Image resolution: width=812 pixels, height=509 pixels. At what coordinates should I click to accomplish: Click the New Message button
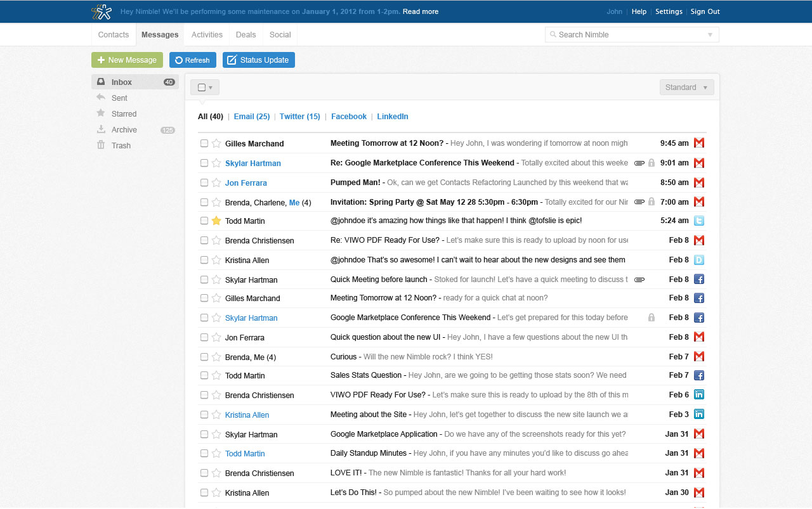(127, 60)
